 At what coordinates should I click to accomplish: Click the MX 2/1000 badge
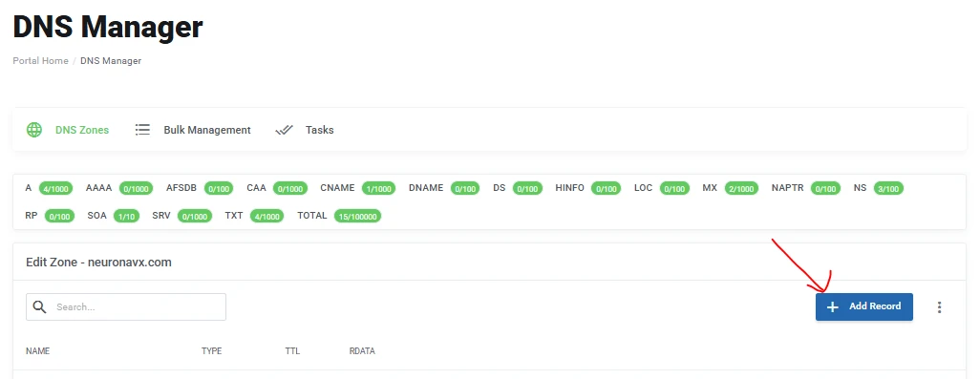pyautogui.click(x=741, y=189)
